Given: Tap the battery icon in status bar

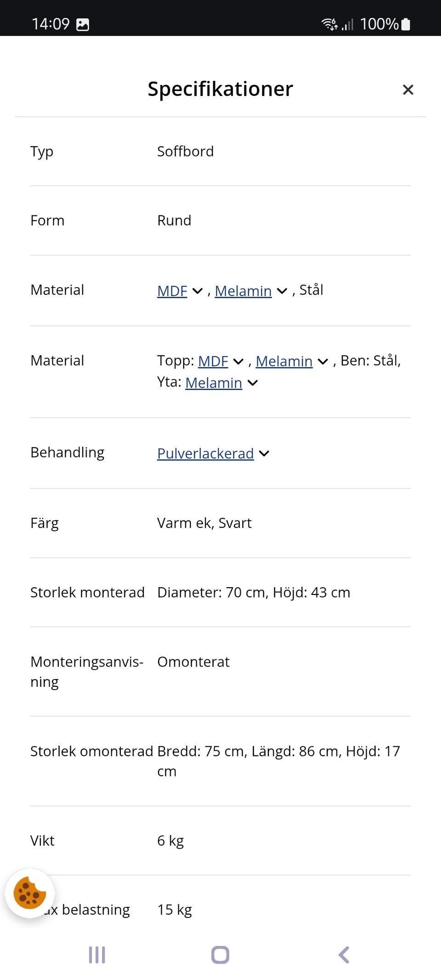Looking at the screenshot, I should 406,24.
